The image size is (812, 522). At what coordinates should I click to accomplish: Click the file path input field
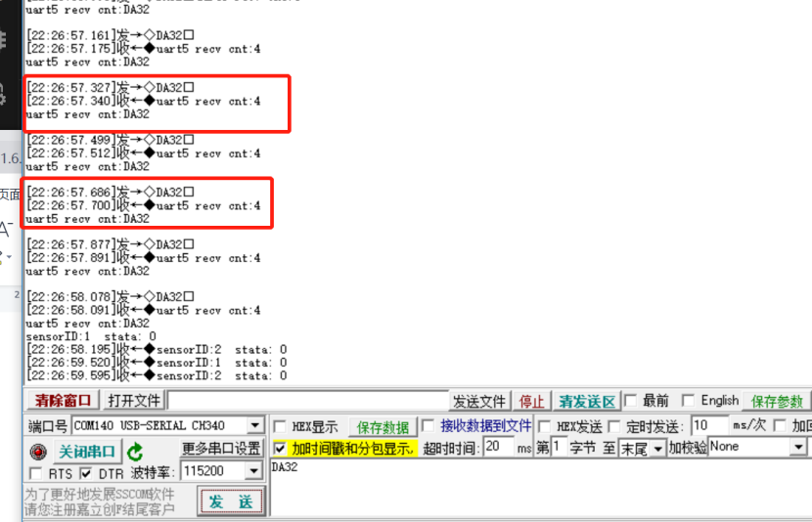[308, 401]
